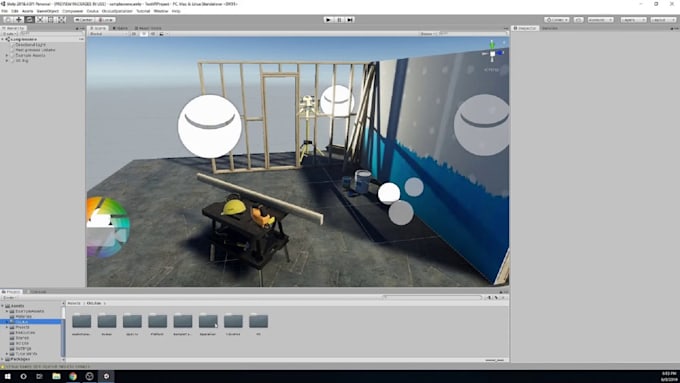Switch to the Game tab
680x383 pixels.
pos(120,28)
